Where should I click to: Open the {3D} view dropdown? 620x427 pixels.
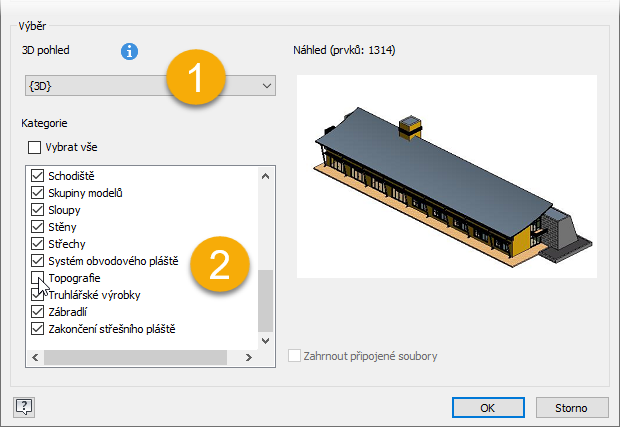[150, 85]
